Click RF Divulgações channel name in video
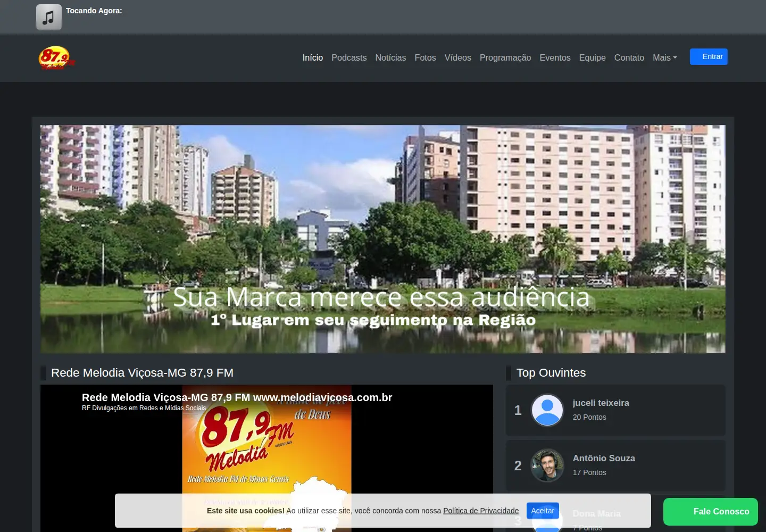Image resolution: width=766 pixels, height=532 pixels. tap(144, 408)
